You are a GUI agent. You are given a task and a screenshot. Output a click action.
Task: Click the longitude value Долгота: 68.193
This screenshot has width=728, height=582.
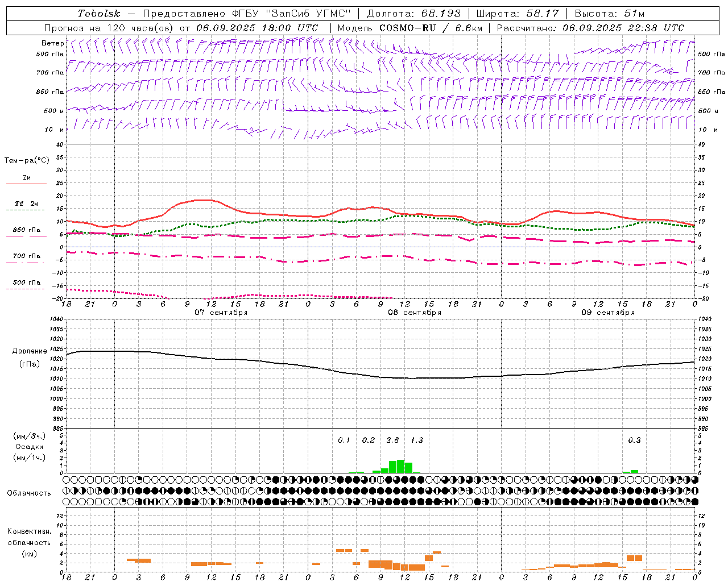pyautogui.click(x=413, y=14)
